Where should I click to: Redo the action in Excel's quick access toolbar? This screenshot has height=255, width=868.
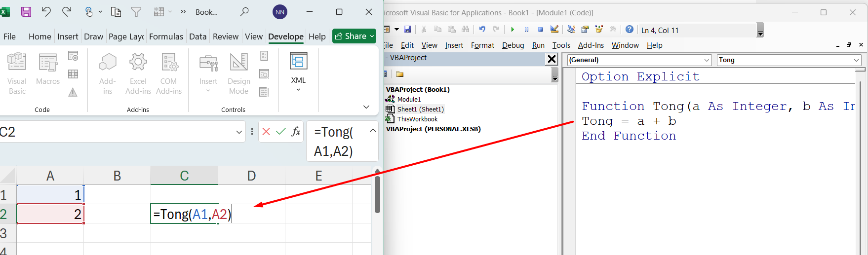[x=67, y=12]
